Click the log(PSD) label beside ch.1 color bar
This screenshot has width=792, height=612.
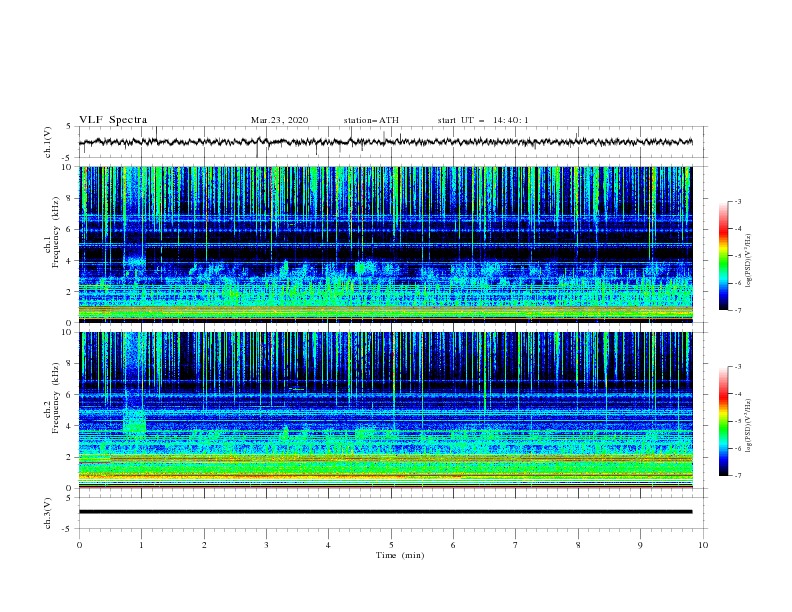click(x=749, y=261)
